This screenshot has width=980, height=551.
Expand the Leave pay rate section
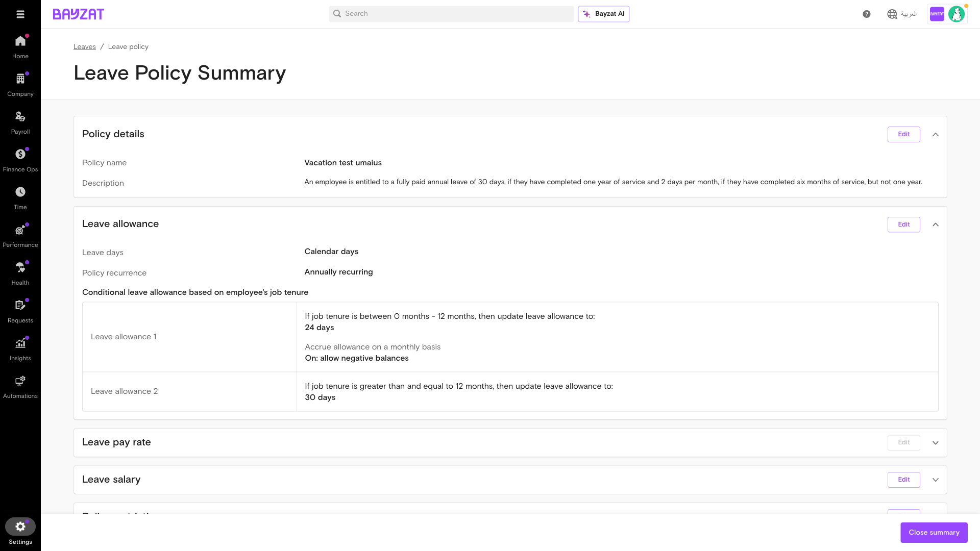(936, 443)
